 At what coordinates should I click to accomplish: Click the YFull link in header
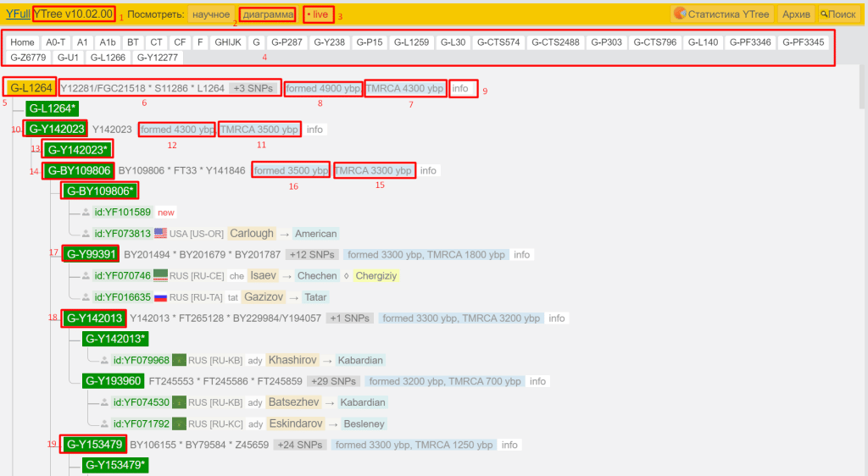[x=17, y=14]
